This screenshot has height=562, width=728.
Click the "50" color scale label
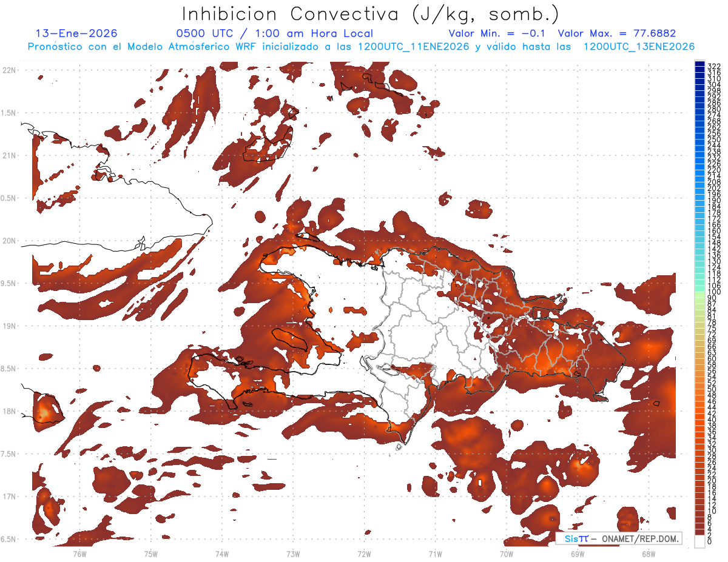point(712,389)
